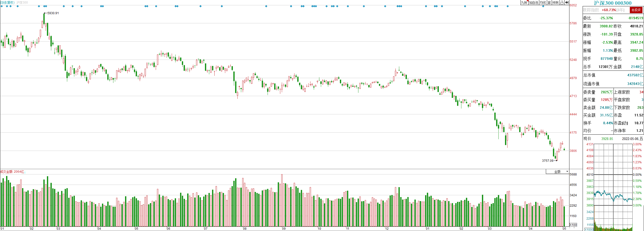Image resolution: width=644 pixels, height=231 pixels.
Task: Toggle 均线 moving average lines
Action: 543,3
